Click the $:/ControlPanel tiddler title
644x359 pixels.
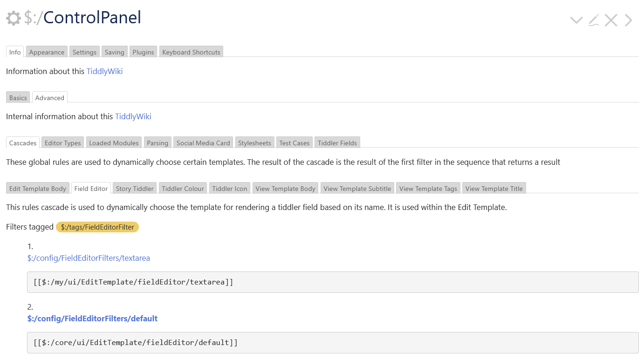pos(82,18)
